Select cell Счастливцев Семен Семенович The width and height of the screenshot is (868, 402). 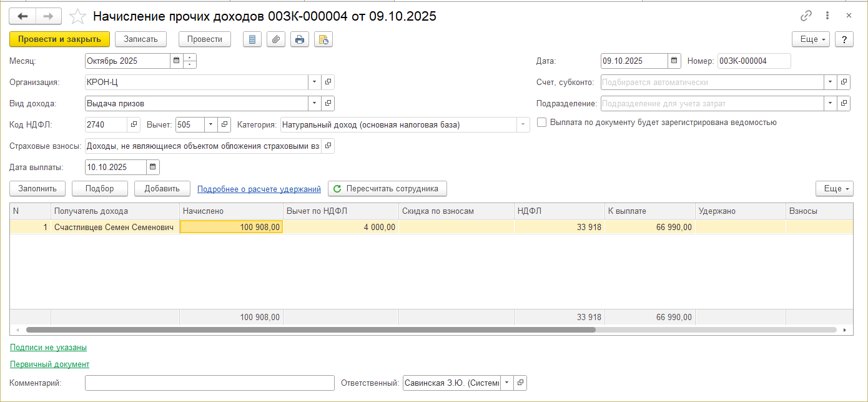coord(115,228)
